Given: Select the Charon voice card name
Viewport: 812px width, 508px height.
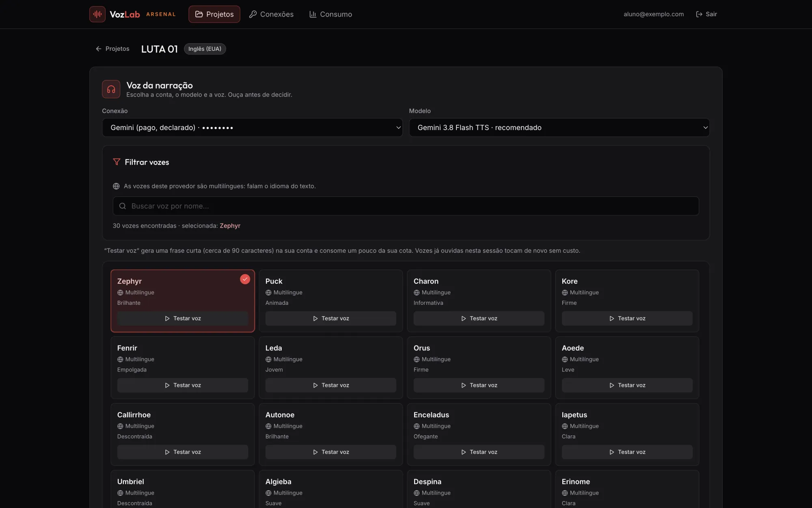Looking at the screenshot, I should click(x=426, y=281).
